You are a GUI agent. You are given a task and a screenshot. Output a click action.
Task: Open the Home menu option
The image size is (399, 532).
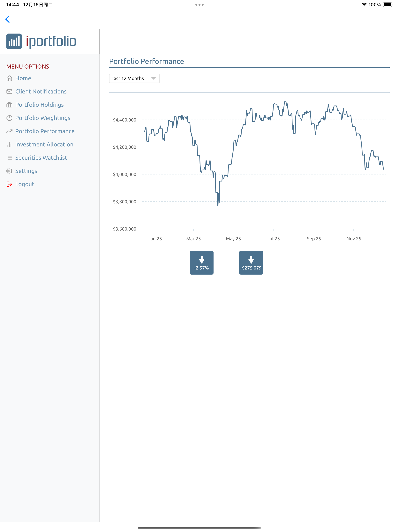23,78
